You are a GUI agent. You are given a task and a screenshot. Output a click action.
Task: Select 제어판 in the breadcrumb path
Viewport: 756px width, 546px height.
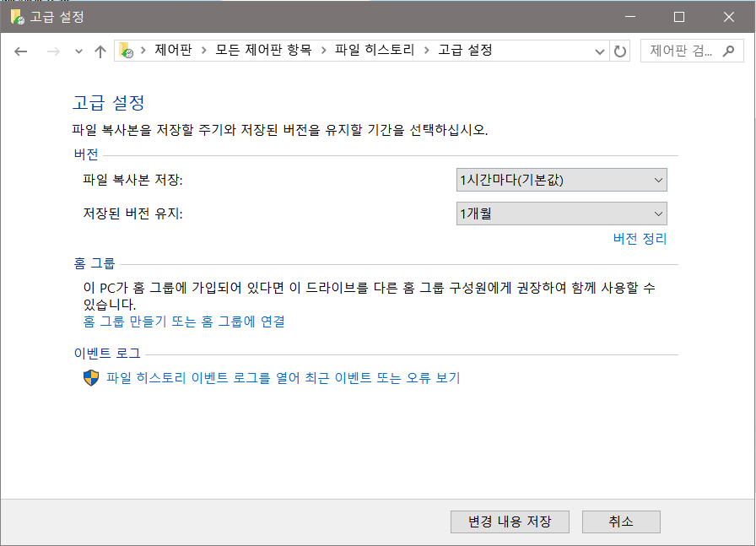click(x=172, y=51)
